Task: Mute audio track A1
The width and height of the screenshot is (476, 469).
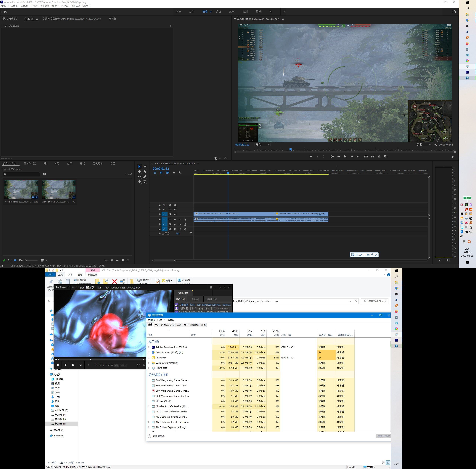Action: pos(175,220)
